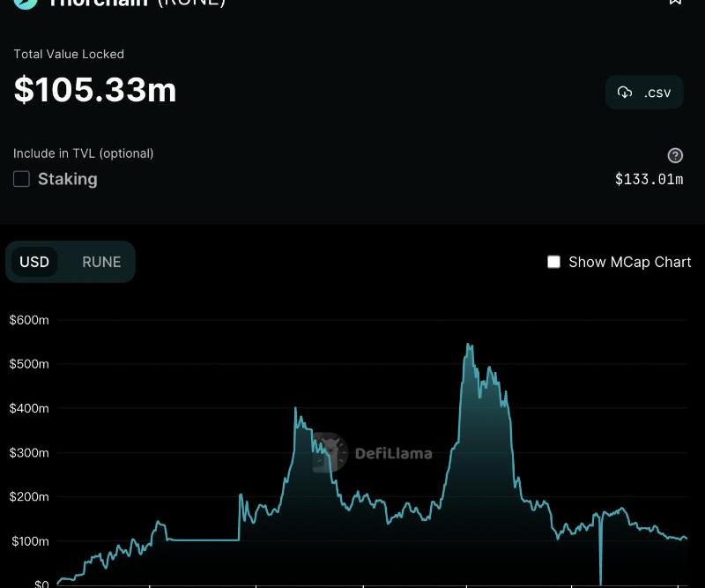
Task: Click the flat $100m plateau on chart
Action: pyautogui.click(x=203, y=540)
